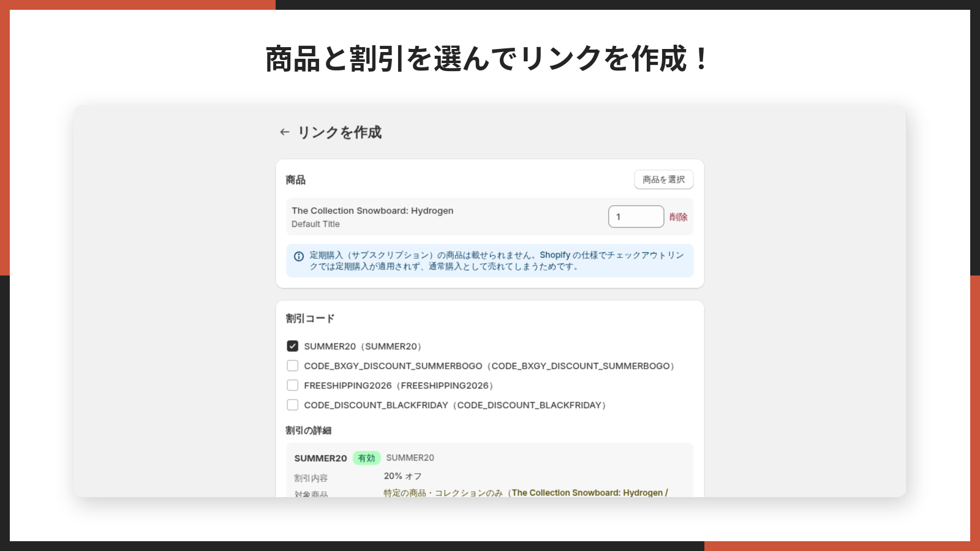Screen dimensions: 980x551
Task: Click the 商品 card heading
Action: point(295,180)
